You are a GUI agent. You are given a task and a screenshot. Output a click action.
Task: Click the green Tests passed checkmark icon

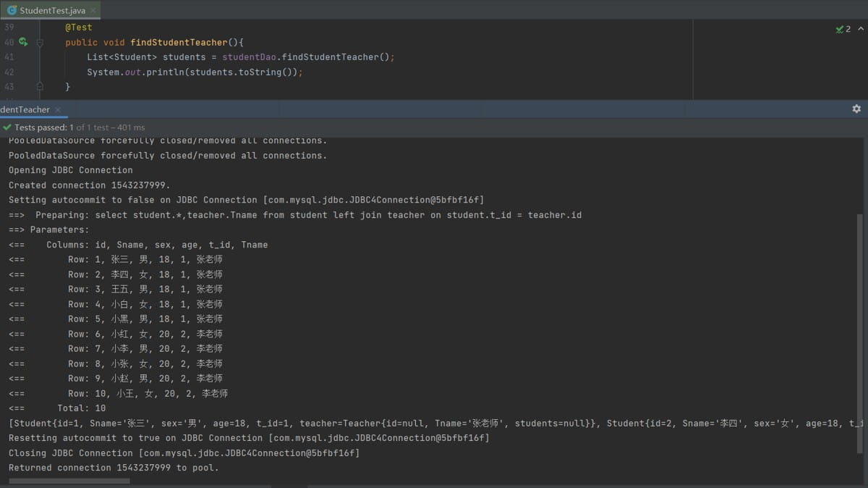tap(7, 127)
